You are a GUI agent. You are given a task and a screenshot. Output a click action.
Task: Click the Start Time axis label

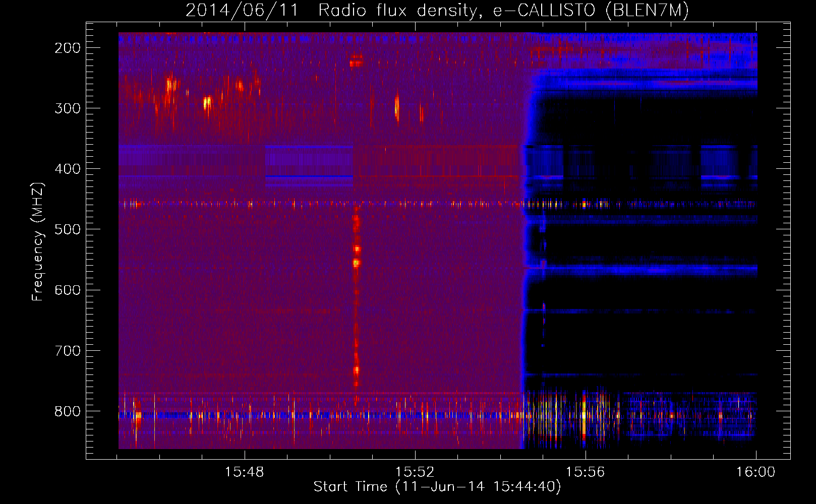437,487
